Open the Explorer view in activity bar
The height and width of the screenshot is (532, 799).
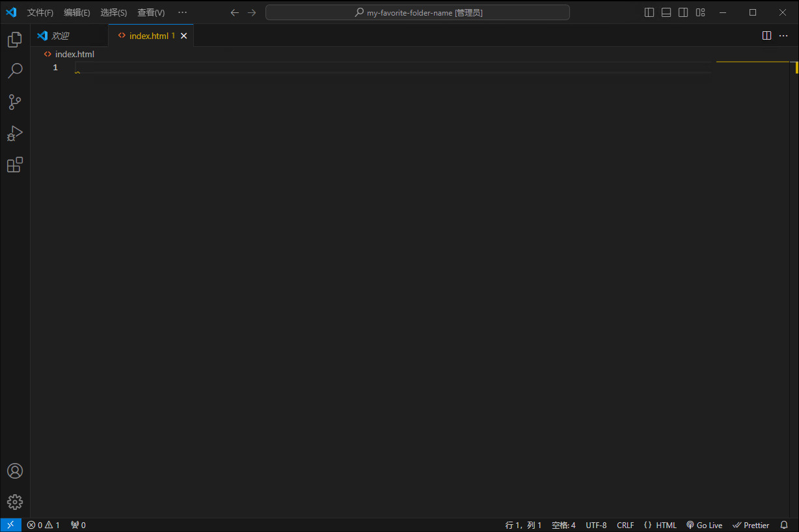click(x=14, y=40)
